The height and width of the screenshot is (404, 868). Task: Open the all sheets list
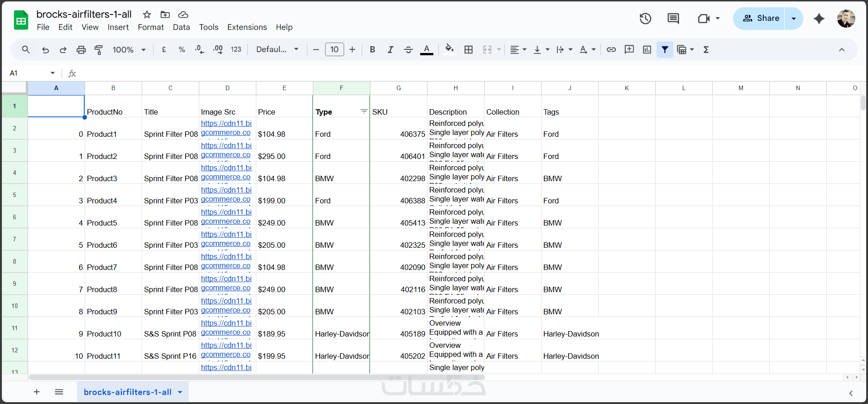click(59, 392)
